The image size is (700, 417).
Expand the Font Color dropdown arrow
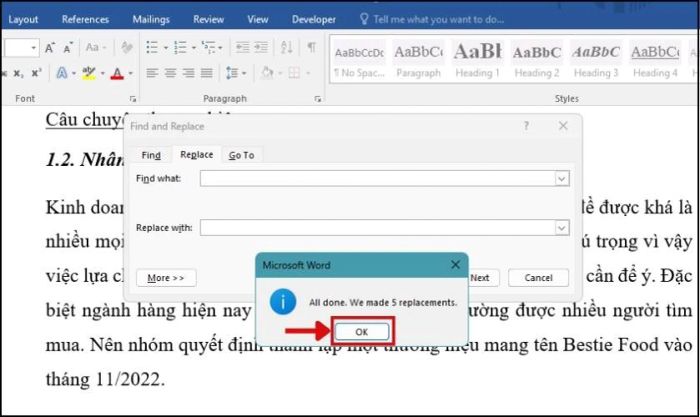click(x=131, y=73)
